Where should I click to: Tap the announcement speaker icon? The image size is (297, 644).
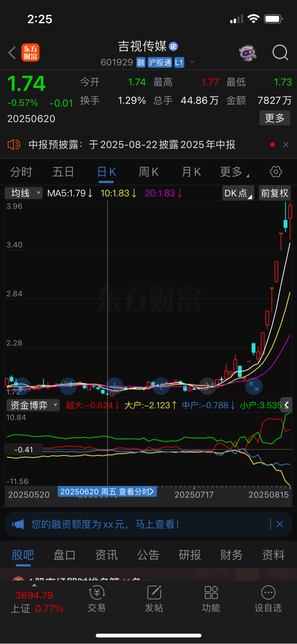pos(14,145)
